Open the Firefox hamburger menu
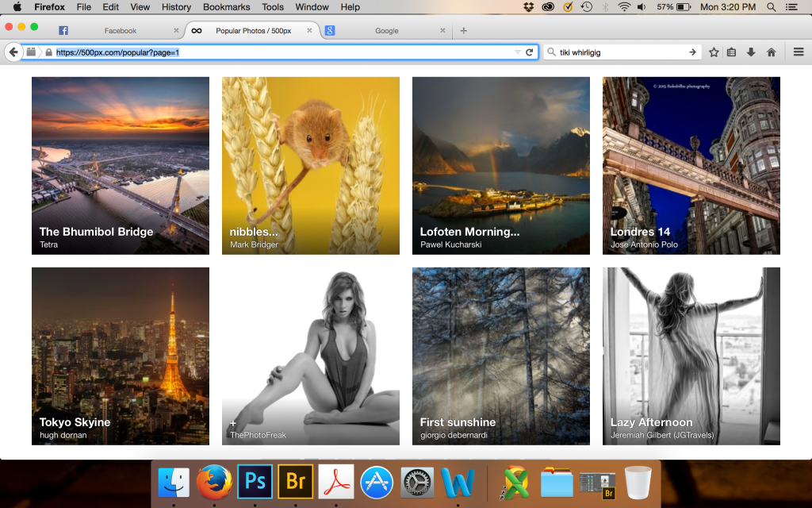812x508 pixels. click(x=799, y=52)
